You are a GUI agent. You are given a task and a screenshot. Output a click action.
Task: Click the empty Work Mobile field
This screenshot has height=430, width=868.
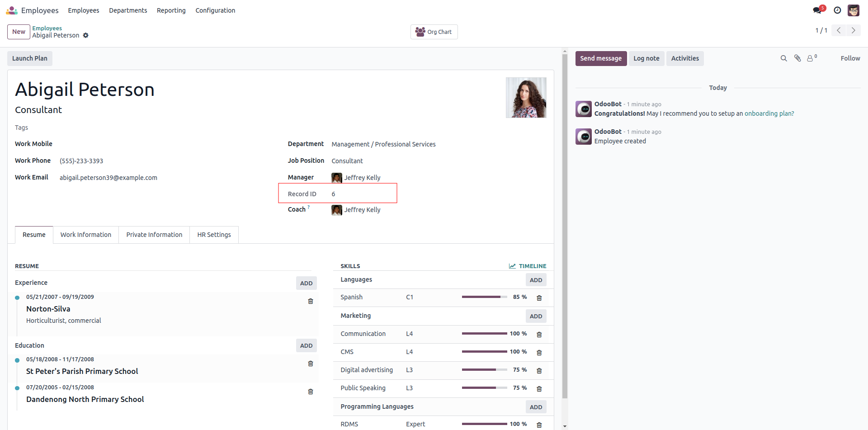(167, 144)
